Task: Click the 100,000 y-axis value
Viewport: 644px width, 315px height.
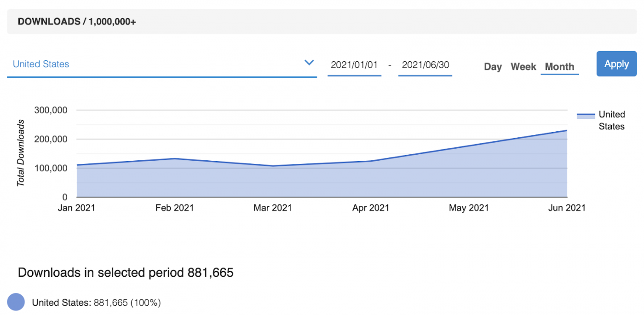Action: (x=51, y=168)
